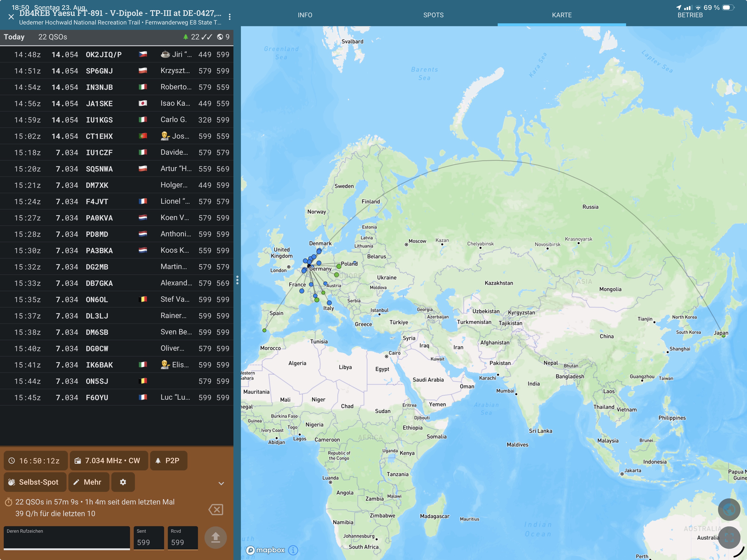
Task: Tap the Wi-Fi status icon
Action: [x=698, y=7]
